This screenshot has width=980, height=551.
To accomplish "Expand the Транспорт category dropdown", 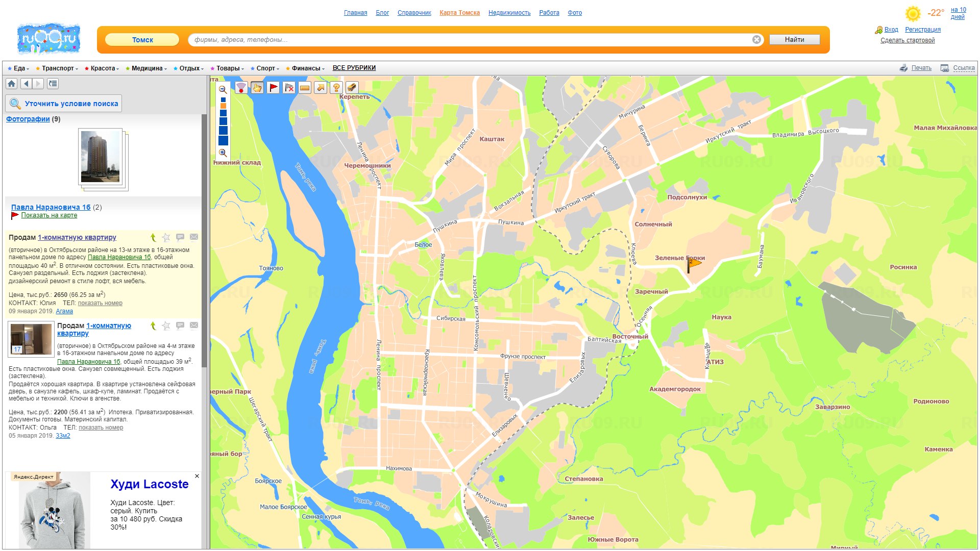I will (57, 68).
